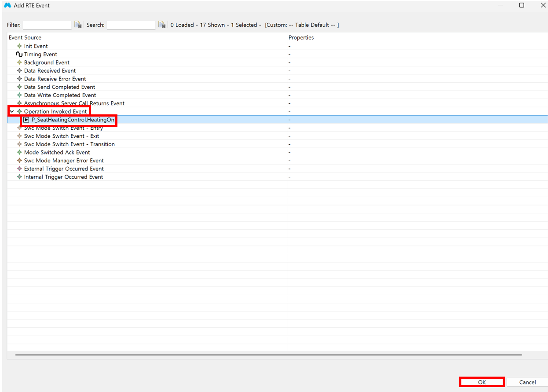The image size is (548, 392).
Task: Click the External Trigger Occurred Event icon
Action: (19, 169)
